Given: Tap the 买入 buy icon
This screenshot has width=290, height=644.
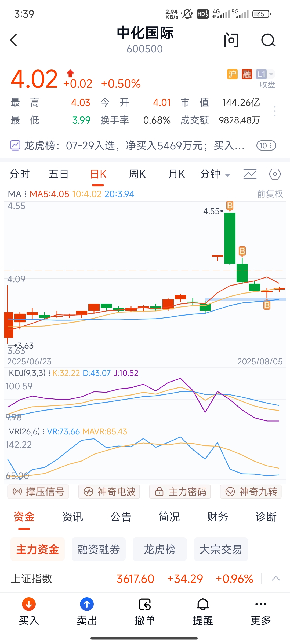Looking at the screenshot, I should (x=29, y=605).
